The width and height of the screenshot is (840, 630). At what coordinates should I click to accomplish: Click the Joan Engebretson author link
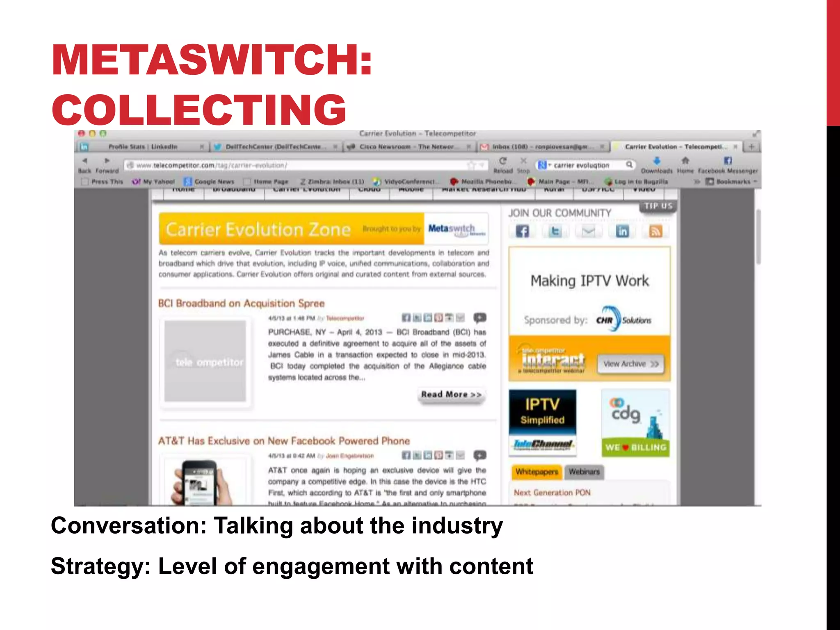(x=350, y=456)
